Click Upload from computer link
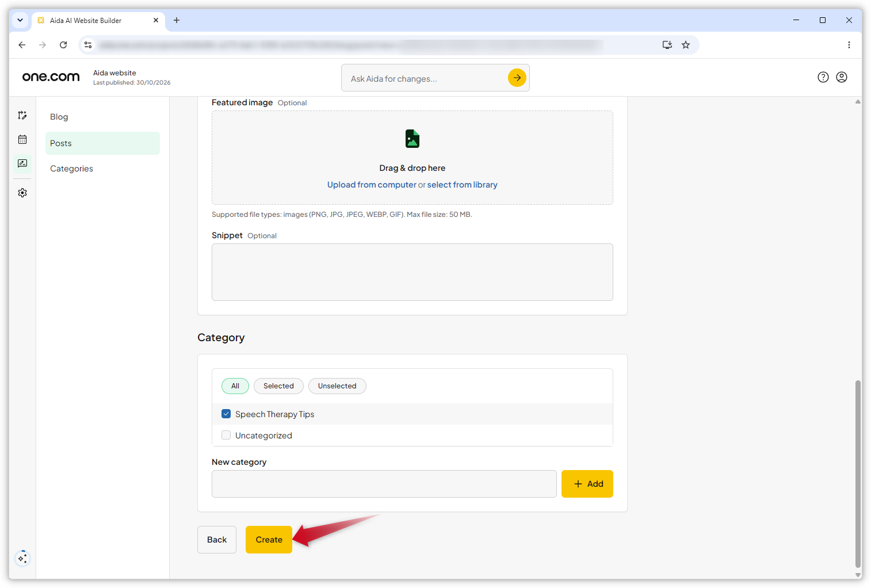This screenshot has width=871, height=588. (372, 185)
